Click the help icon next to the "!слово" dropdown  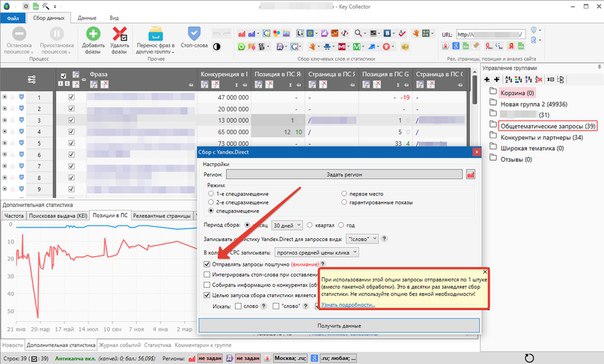coord(384,239)
